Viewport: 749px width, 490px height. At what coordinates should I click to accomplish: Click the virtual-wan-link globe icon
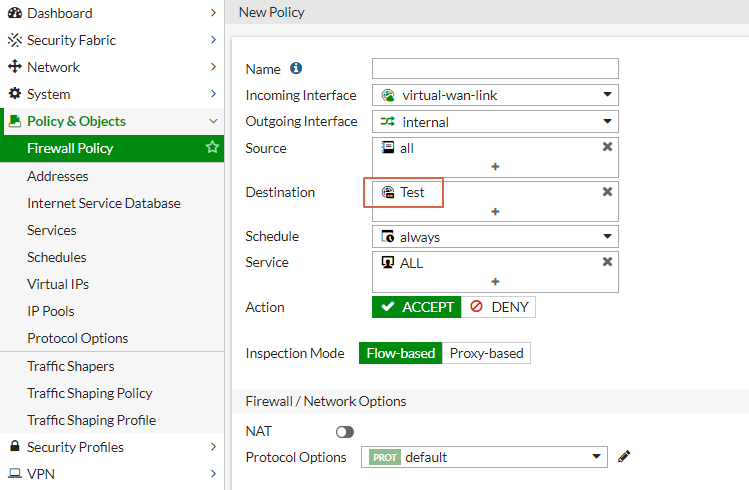pos(388,95)
